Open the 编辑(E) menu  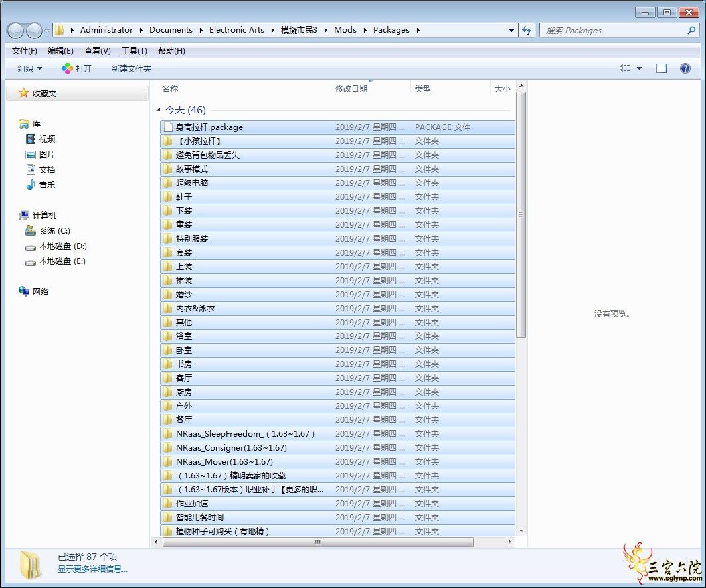click(60, 51)
